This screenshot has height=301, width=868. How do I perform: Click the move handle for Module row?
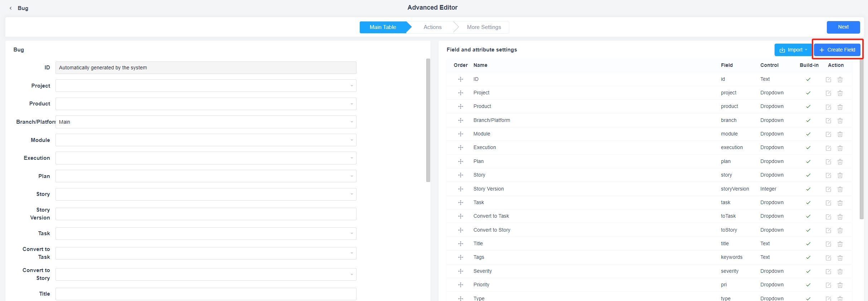tap(461, 134)
